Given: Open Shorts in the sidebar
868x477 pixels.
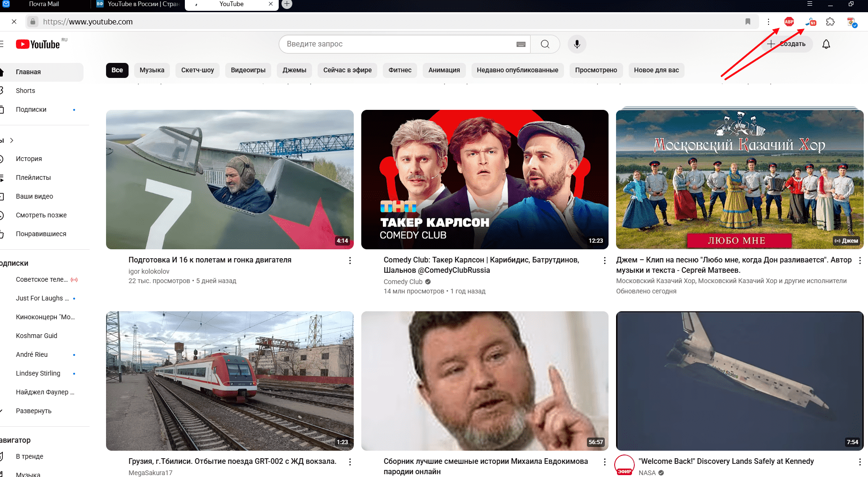Looking at the screenshot, I should click(25, 91).
